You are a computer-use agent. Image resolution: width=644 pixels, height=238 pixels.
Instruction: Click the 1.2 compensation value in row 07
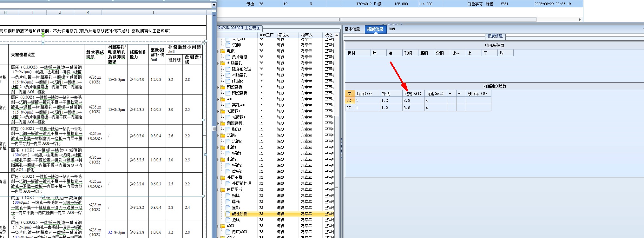391,108
